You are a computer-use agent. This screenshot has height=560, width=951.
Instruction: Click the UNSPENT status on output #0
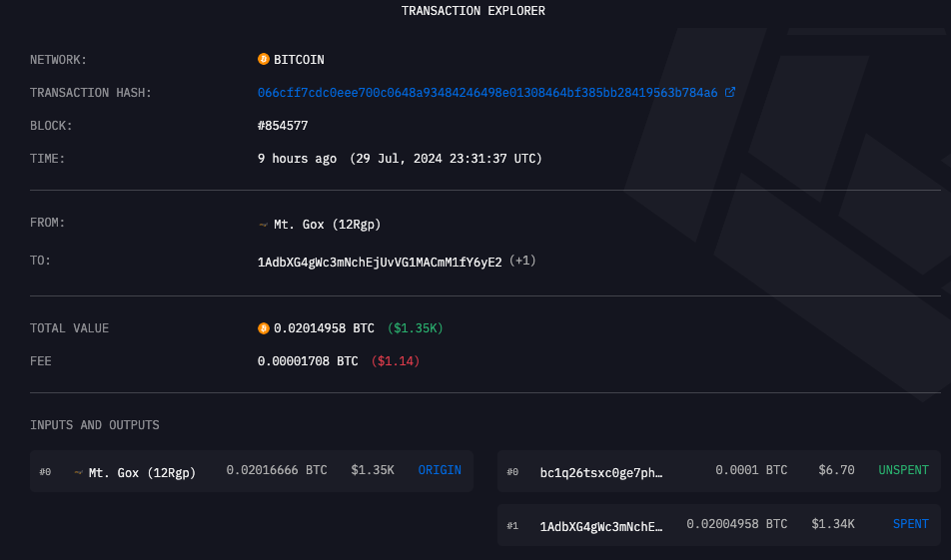pos(903,470)
